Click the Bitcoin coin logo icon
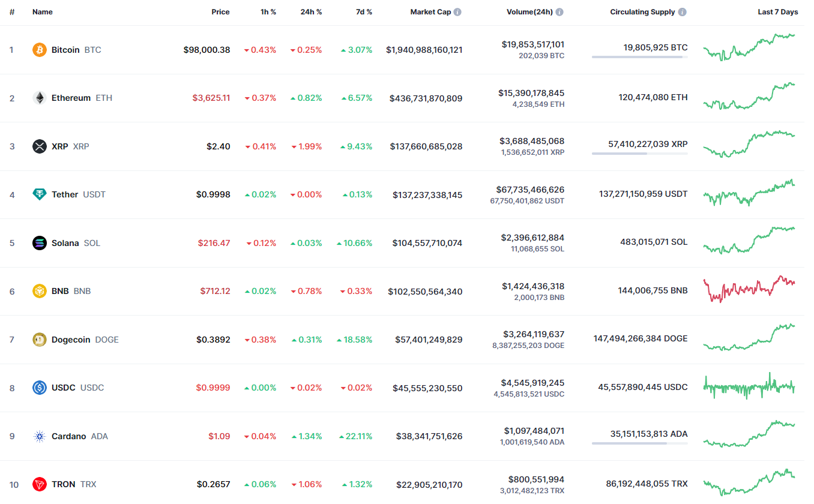 (40, 50)
